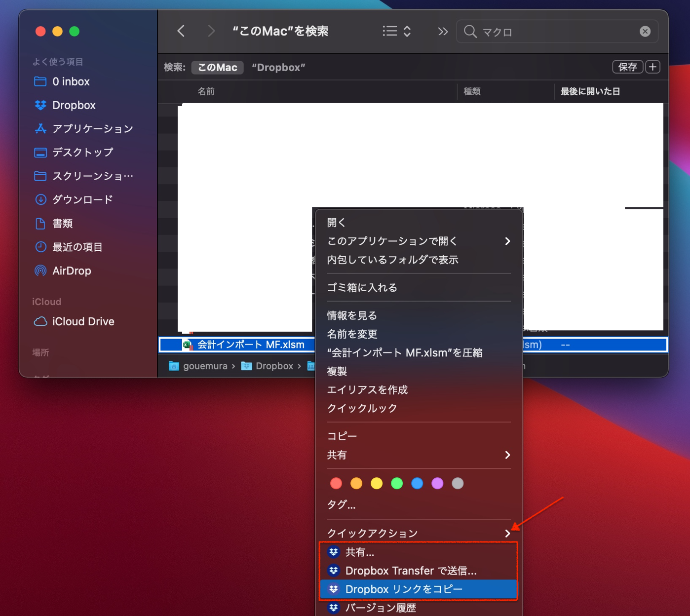This screenshot has height=616, width=690.
Task: Sort by 最後に開いた日 column header
Action: point(590,91)
